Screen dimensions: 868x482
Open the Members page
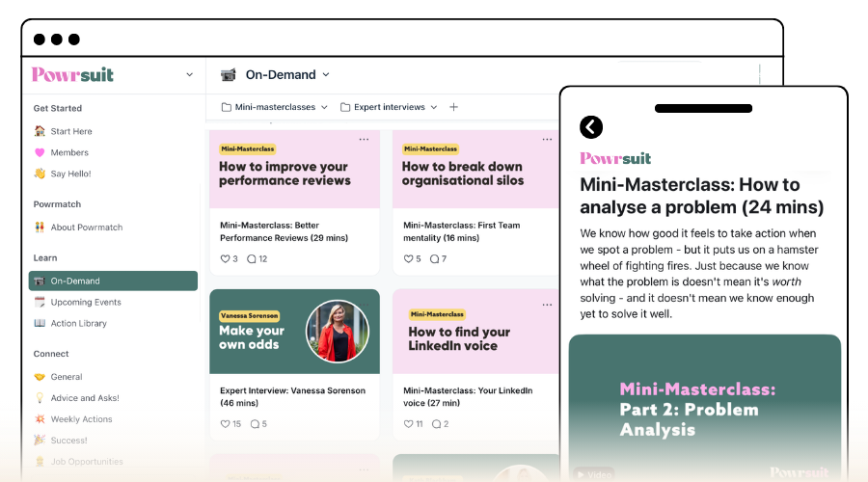(68, 152)
